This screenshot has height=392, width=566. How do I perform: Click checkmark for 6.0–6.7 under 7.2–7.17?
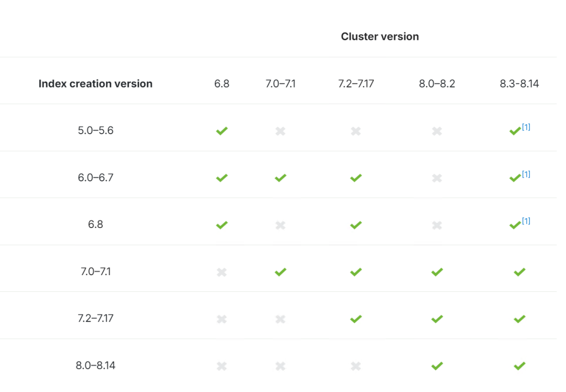tap(356, 178)
